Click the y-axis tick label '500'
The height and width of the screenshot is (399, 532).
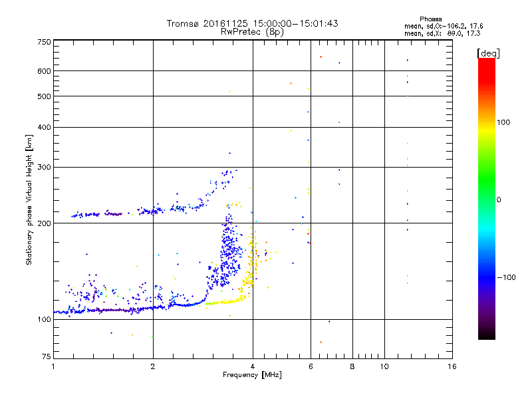pos(44,96)
